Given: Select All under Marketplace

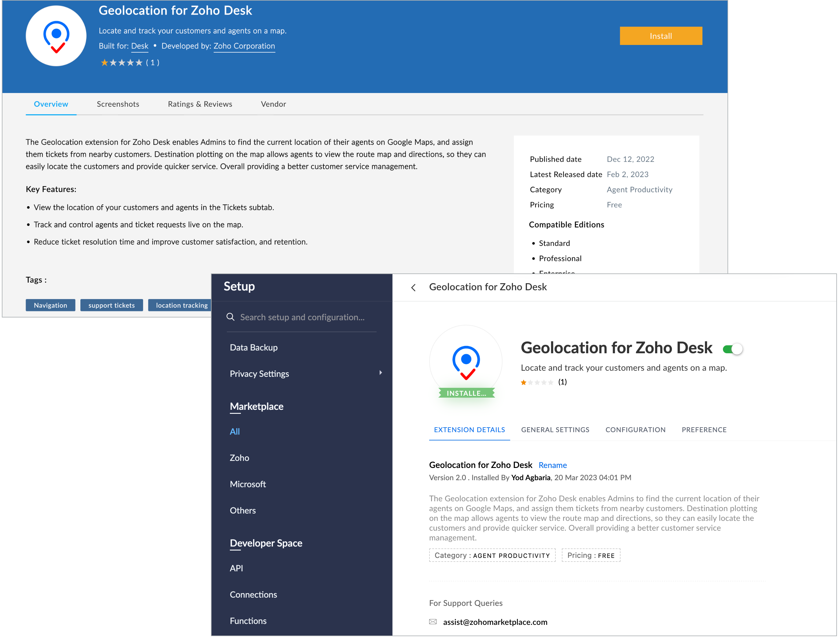Looking at the screenshot, I should tap(234, 431).
